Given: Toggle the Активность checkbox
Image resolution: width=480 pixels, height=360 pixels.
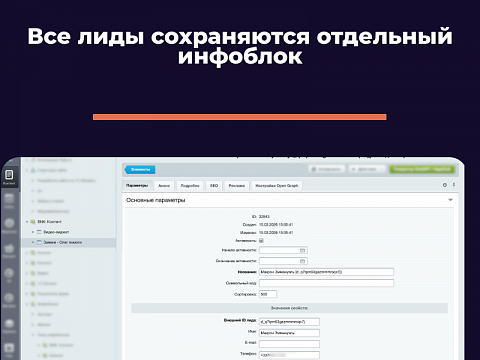Looking at the screenshot, I should coord(261,240).
